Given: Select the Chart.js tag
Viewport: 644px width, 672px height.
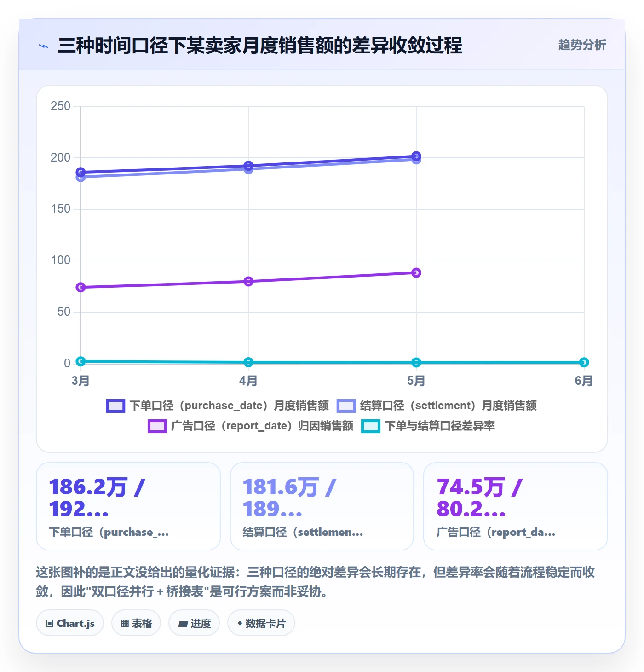Looking at the screenshot, I should 70,623.
